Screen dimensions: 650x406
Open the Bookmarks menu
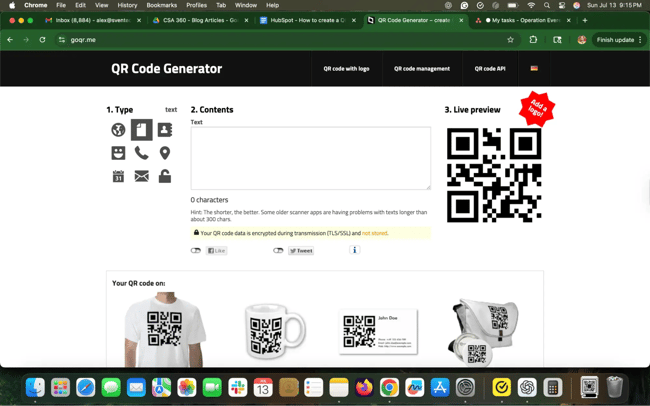click(x=162, y=5)
